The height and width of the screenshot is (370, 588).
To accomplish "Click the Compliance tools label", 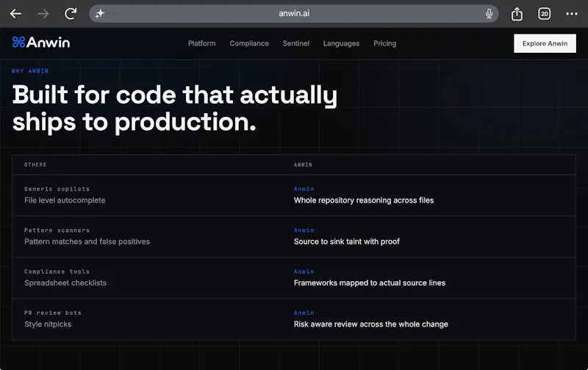I will pyautogui.click(x=57, y=271).
